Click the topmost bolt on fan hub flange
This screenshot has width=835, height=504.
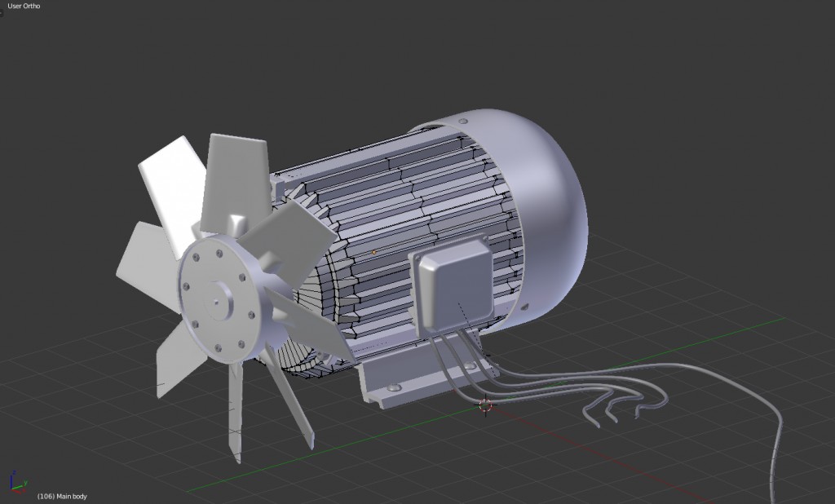[219, 254]
